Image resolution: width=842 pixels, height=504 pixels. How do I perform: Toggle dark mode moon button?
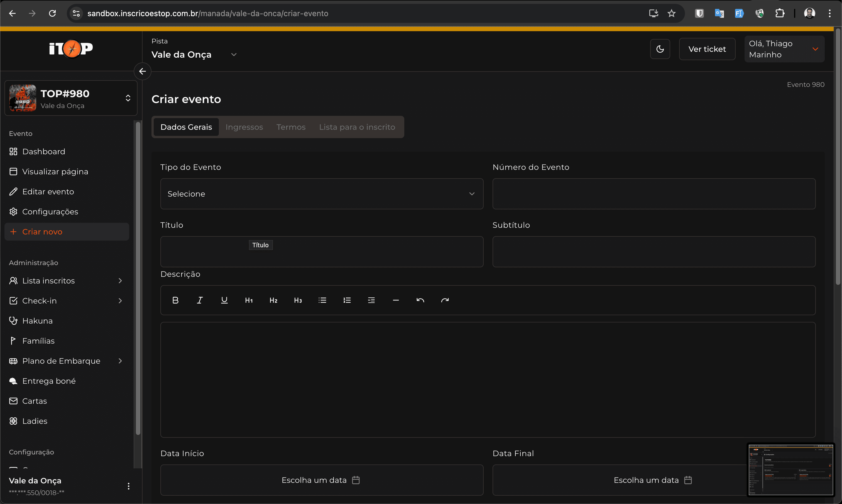(x=660, y=49)
